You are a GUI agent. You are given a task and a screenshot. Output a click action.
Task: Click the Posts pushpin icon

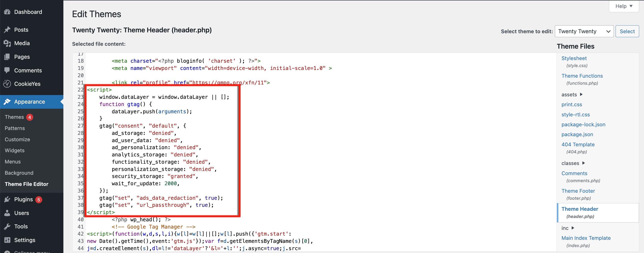(x=7, y=30)
